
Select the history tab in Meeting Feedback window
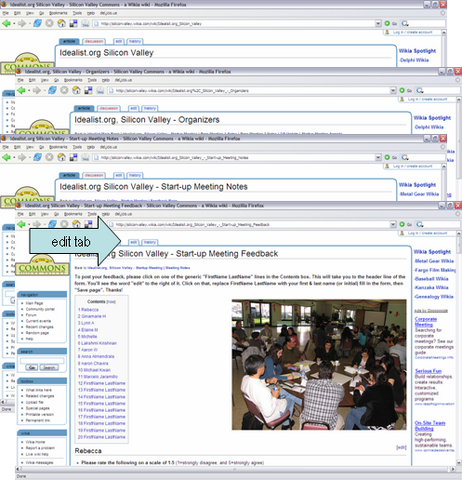click(150, 242)
